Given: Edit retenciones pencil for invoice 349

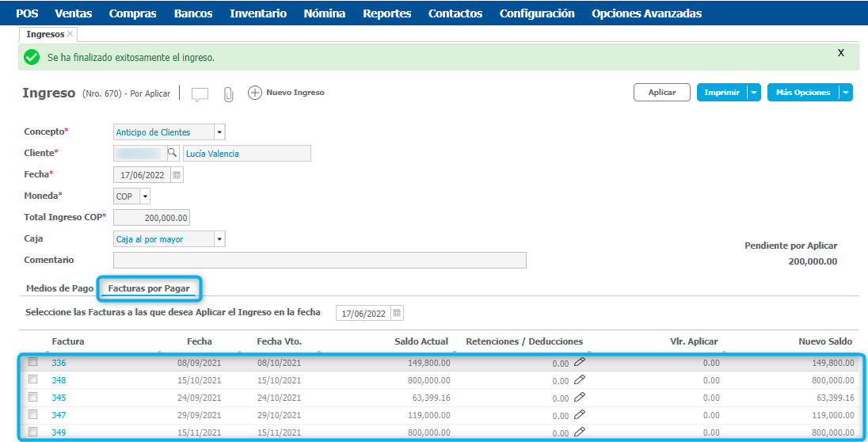Looking at the screenshot, I should 580,432.
